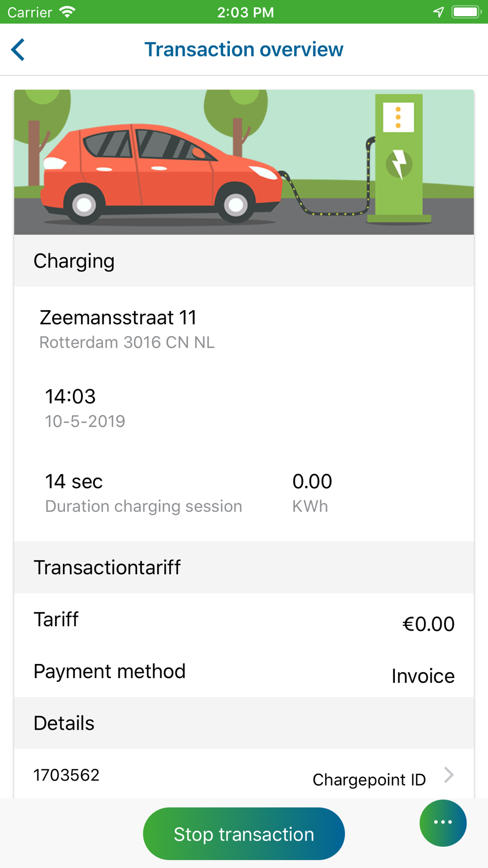This screenshot has width=488, height=868.
Task: Expand the Chargepoint ID chevron
Action: 449,775
